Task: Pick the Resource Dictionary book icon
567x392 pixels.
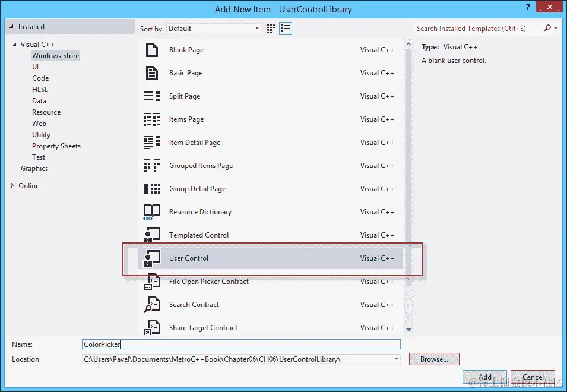Action: point(152,212)
